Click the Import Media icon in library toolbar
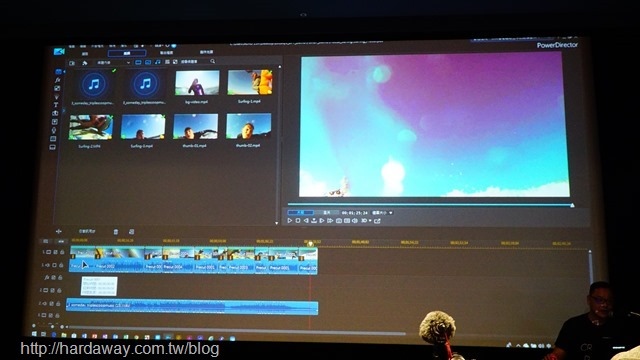640x360 pixels. [x=72, y=63]
